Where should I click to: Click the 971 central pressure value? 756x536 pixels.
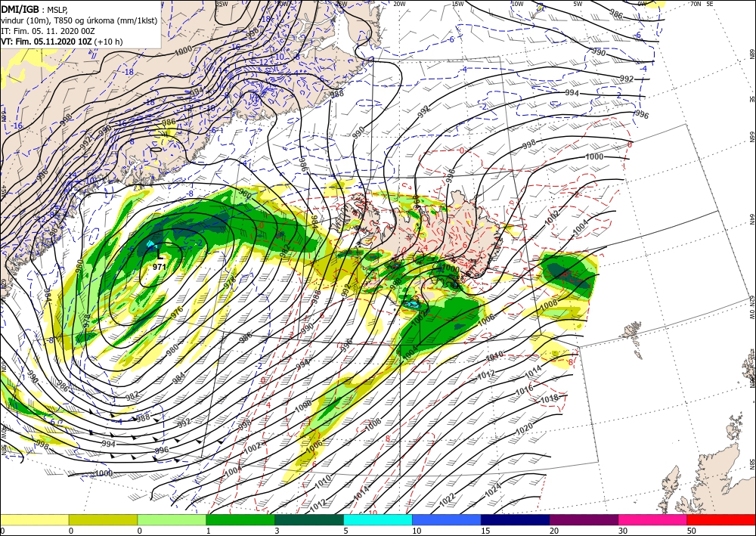159,267
